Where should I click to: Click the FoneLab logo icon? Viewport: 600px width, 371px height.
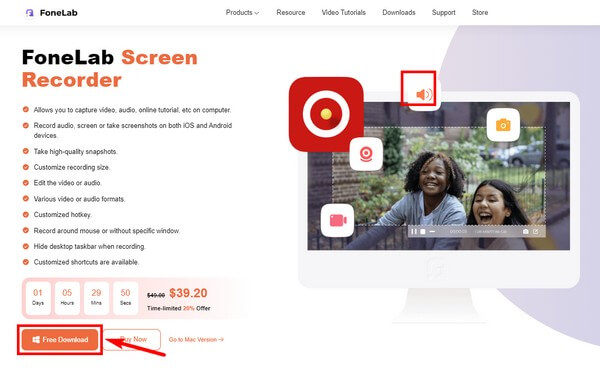29,13
